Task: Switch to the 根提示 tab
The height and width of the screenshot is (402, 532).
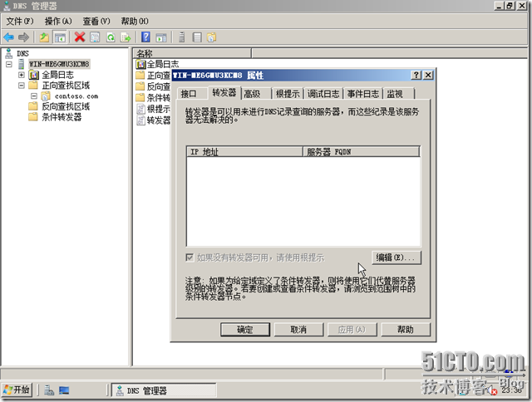Action: point(288,94)
